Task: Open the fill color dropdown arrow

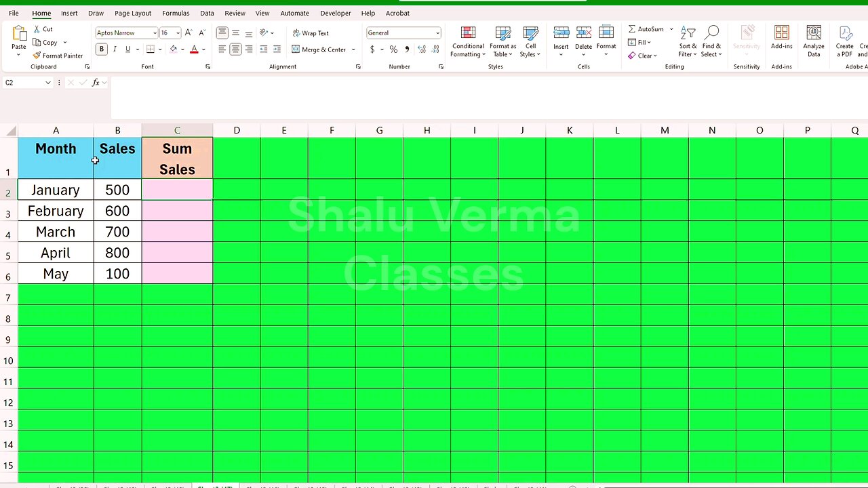Action: point(183,49)
